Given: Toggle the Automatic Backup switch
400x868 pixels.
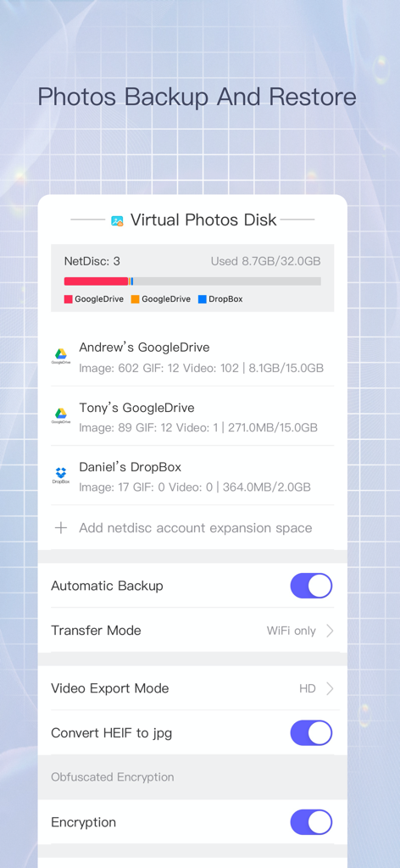Looking at the screenshot, I should (312, 586).
